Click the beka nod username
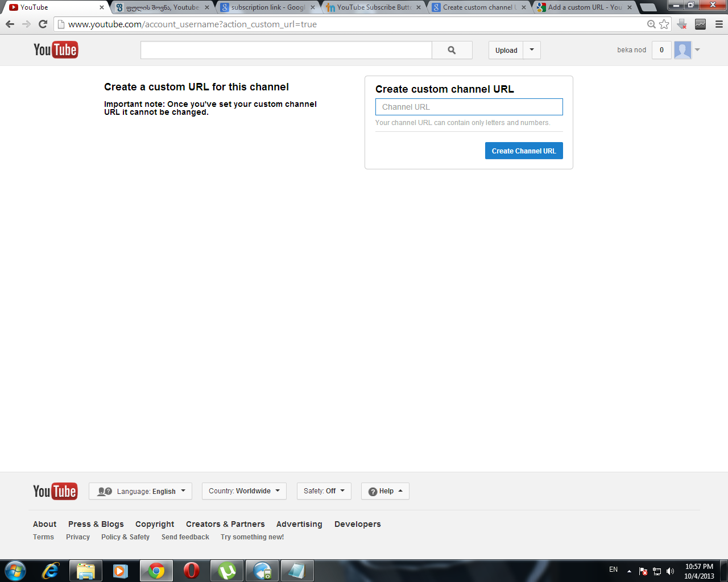This screenshot has height=582, width=728. click(631, 50)
